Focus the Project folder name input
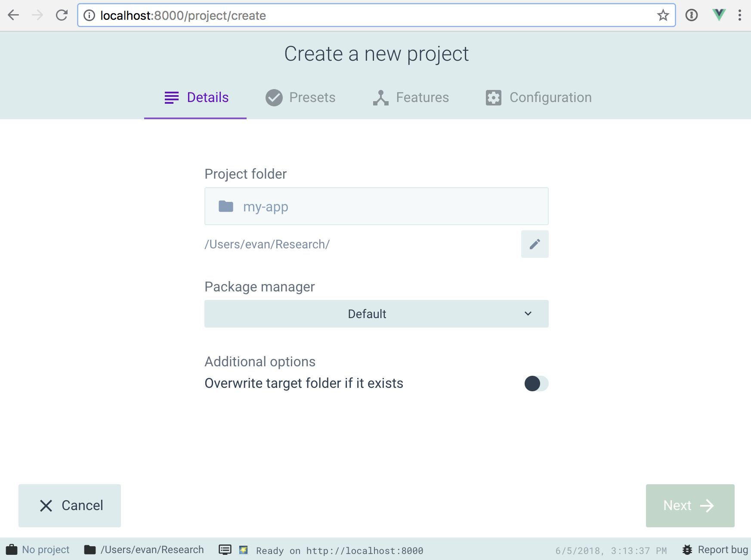751x560 pixels. (377, 206)
